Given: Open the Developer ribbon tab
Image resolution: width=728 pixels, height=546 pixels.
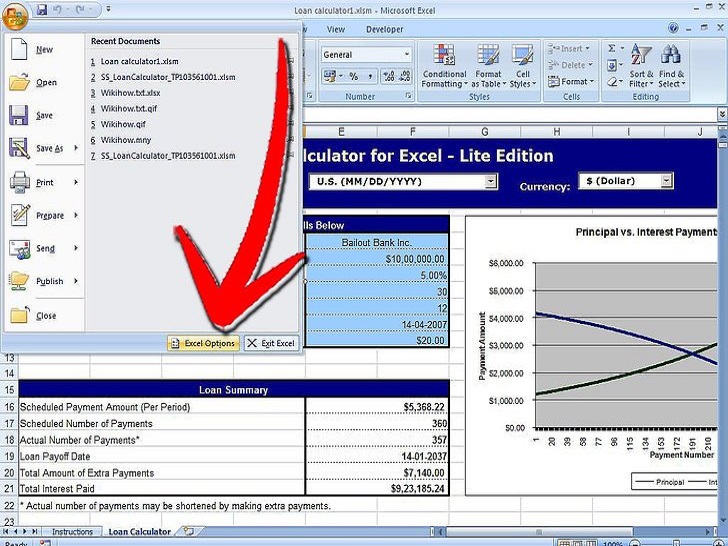Looking at the screenshot, I should (384, 30).
